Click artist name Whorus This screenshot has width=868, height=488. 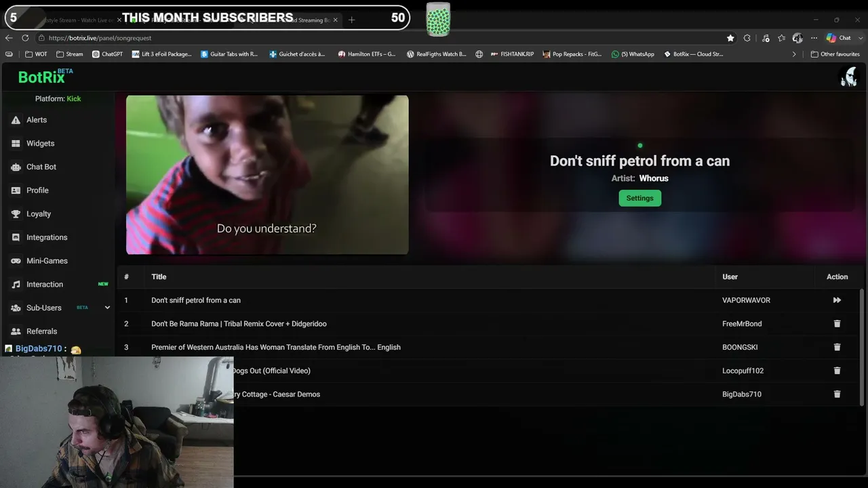[x=654, y=178]
